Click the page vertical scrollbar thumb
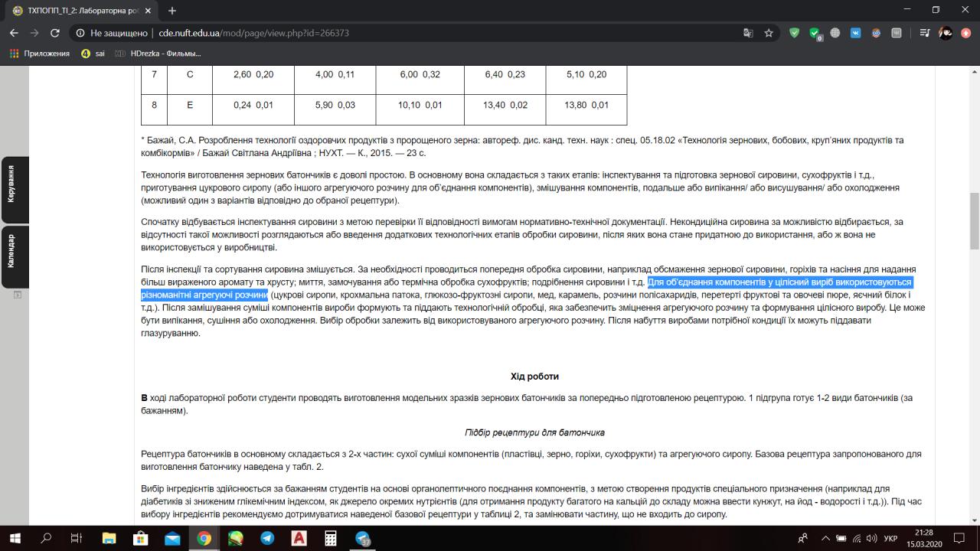 (974, 222)
